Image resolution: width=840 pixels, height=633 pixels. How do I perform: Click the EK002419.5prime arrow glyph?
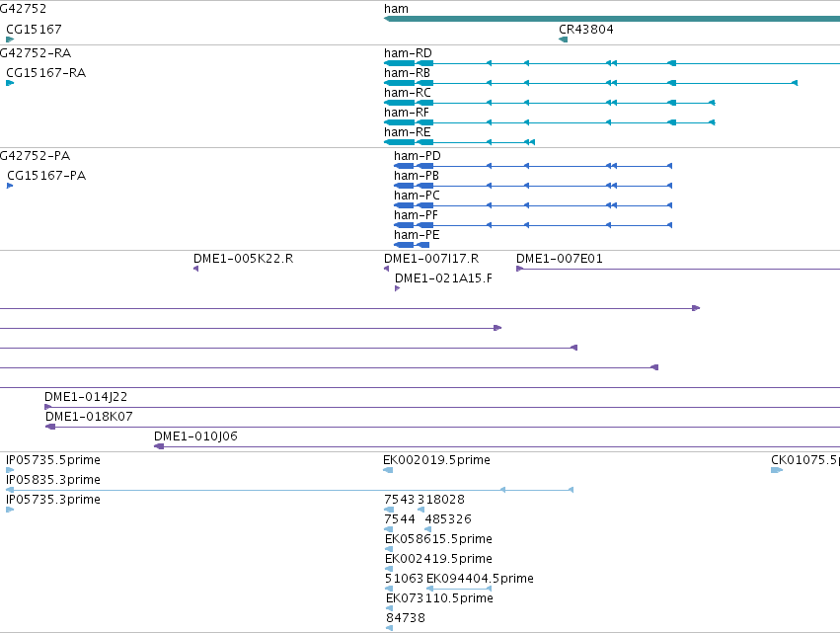[x=389, y=569]
